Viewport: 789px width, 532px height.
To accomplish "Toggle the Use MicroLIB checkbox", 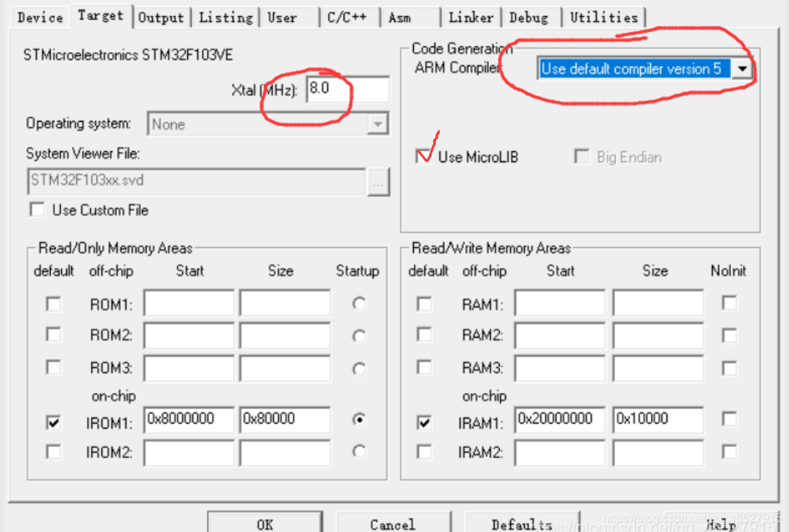I will coord(423,156).
